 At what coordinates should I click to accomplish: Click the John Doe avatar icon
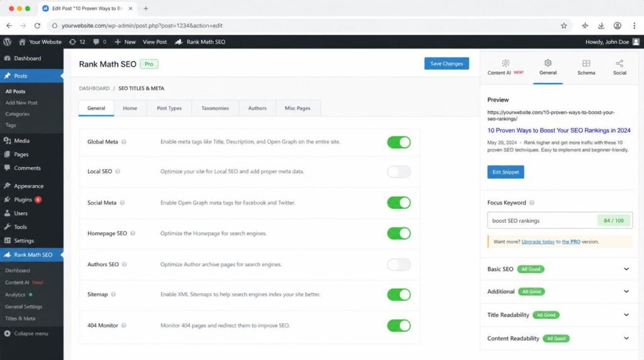636,42
